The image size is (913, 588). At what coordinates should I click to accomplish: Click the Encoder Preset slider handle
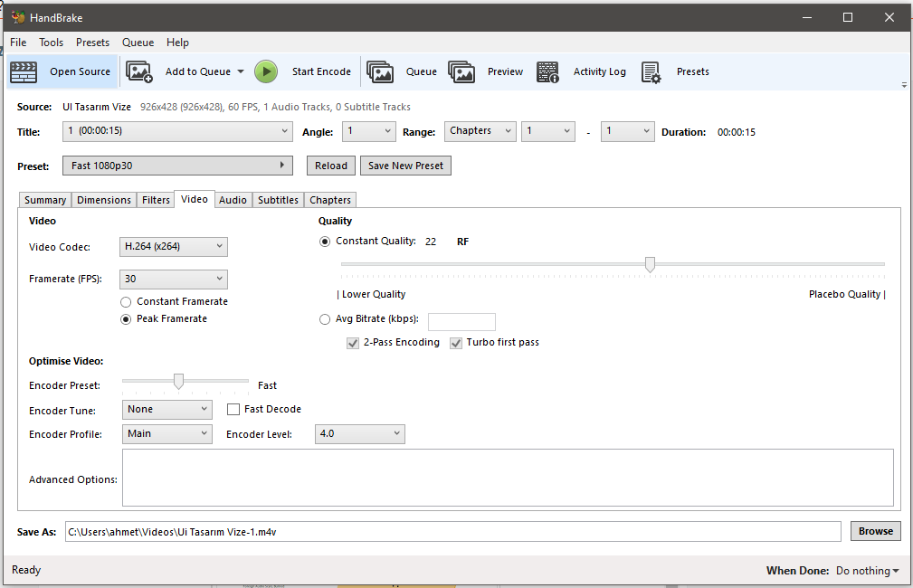pos(179,382)
